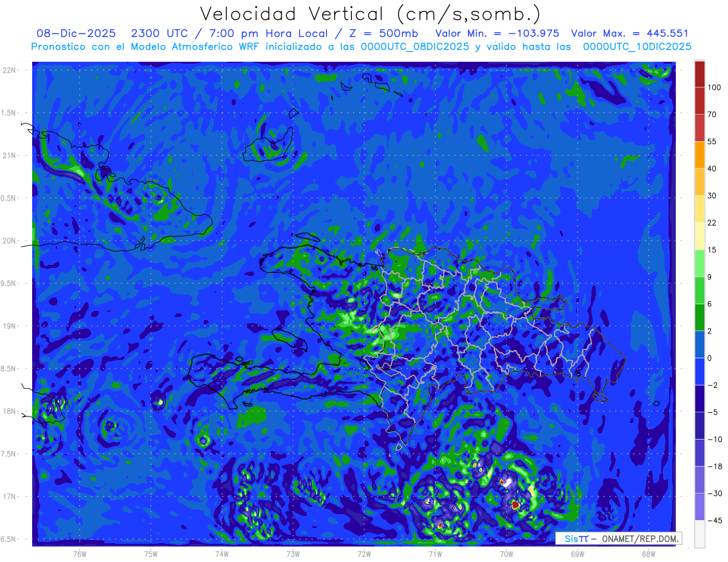Click the colorbar label '55'
Screen dimensions: 728x562
(712, 141)
